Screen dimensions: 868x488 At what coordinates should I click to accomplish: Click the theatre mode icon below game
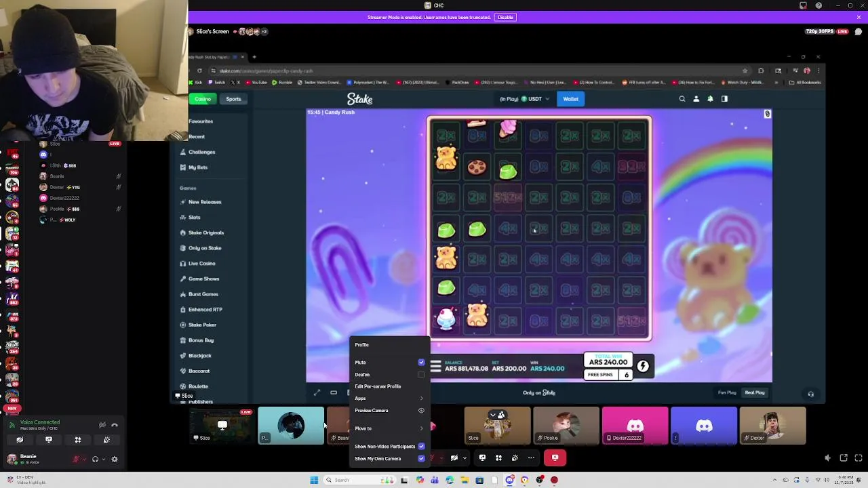334,392
